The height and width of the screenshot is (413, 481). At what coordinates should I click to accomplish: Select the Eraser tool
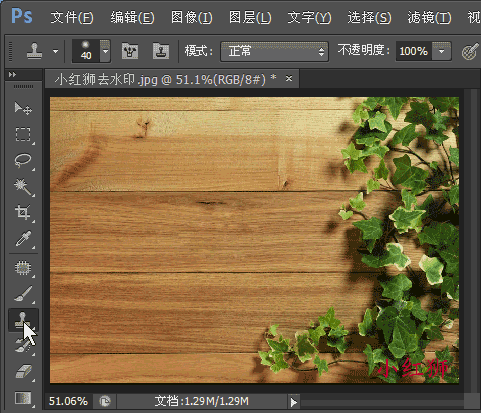coord(23,371)
